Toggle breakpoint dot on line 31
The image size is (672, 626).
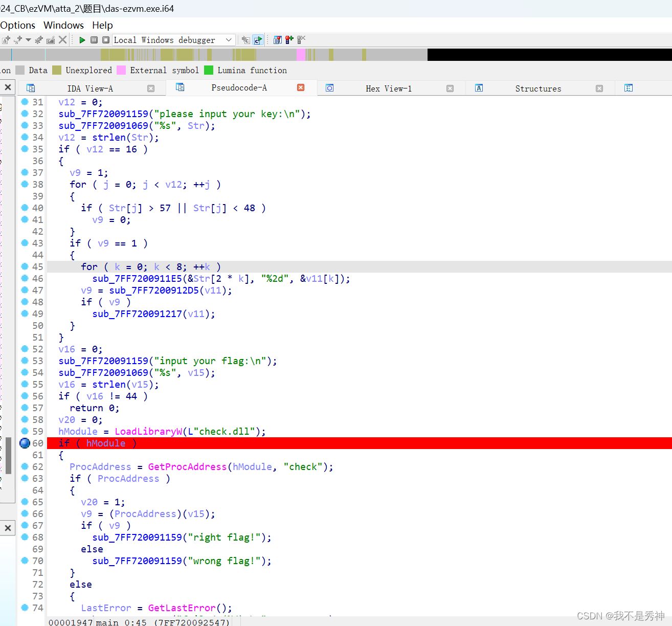(25, 102)
